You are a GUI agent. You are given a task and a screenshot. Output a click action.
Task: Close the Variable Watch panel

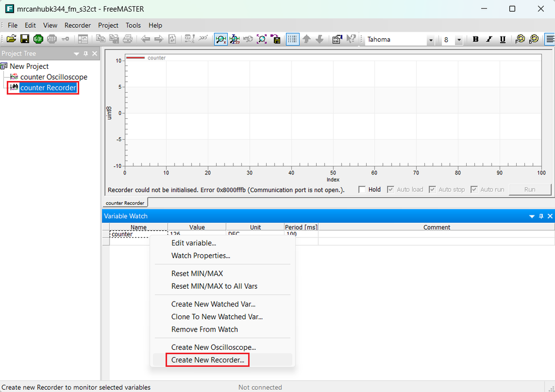click(x=550, y=216)
